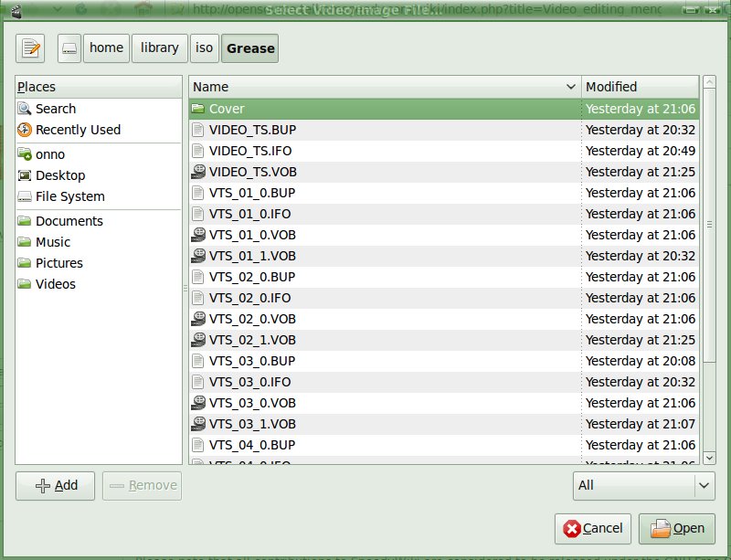The image size is (731, 560).
Task: Click the root drive icon in path bar
Action: 69,48
